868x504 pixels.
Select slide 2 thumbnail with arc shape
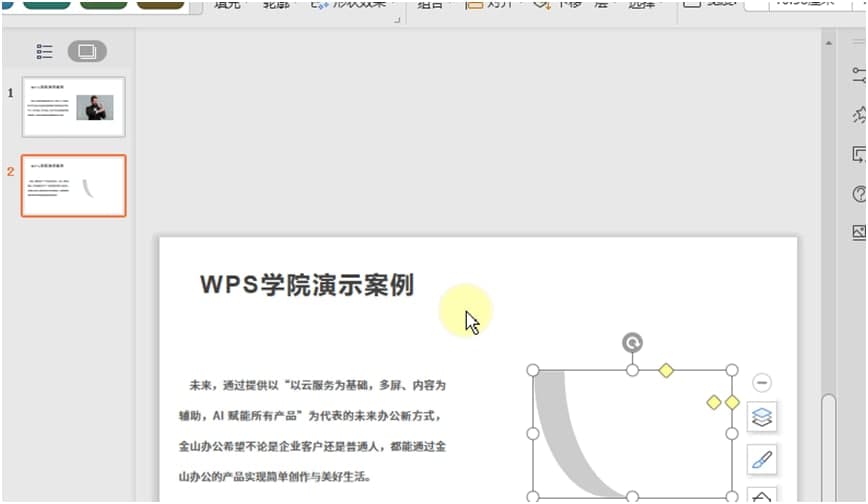pos(74,186)
